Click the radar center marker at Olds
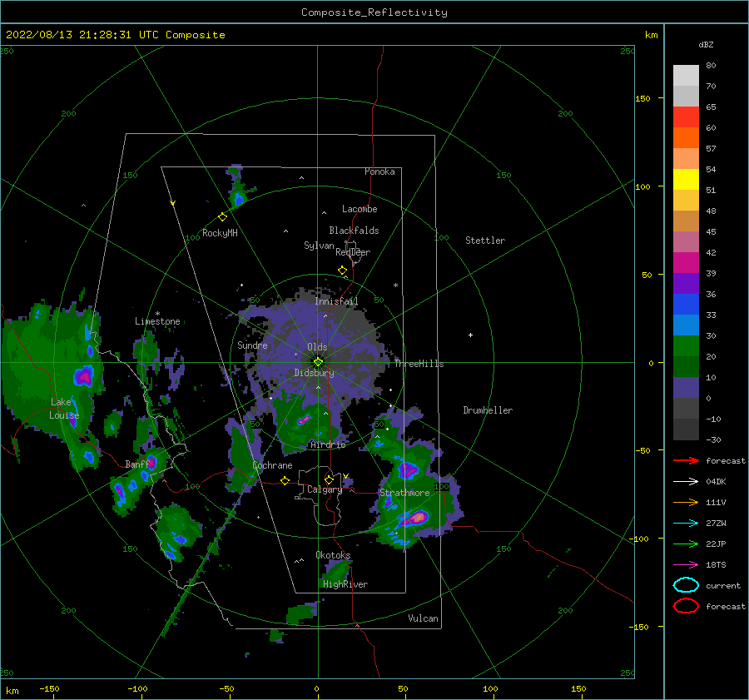Viewport: 749px width, 700px height. (x=318, y=362)
